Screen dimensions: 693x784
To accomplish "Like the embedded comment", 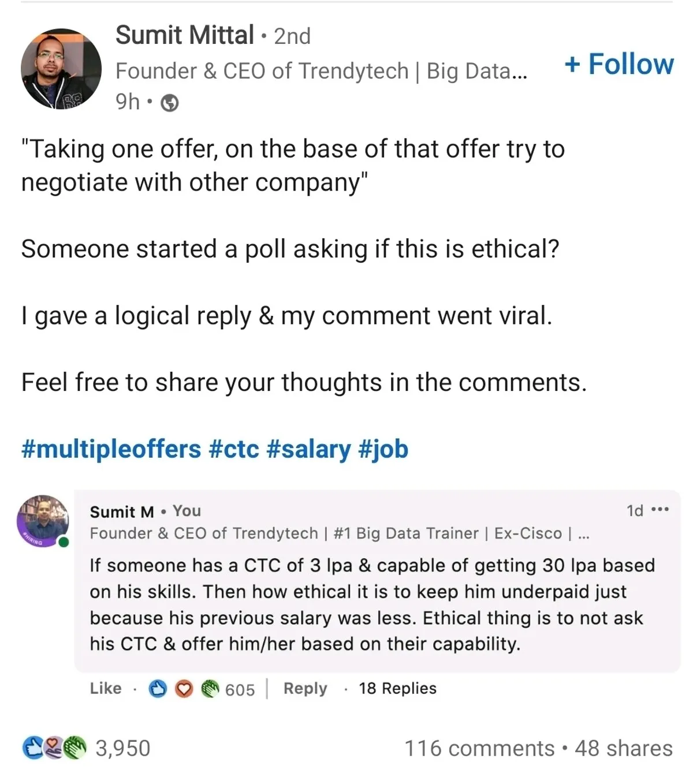I will coord(106,688).
